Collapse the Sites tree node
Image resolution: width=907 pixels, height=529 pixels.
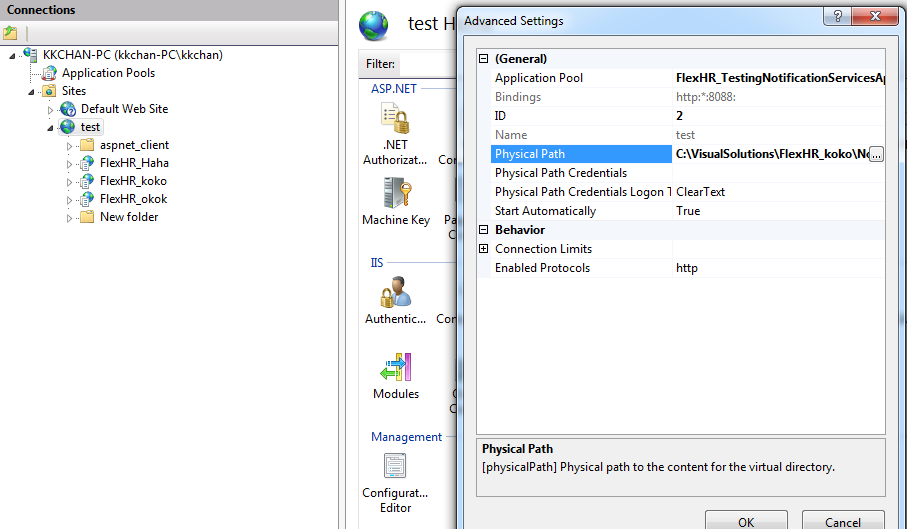[x=31, y=92]
